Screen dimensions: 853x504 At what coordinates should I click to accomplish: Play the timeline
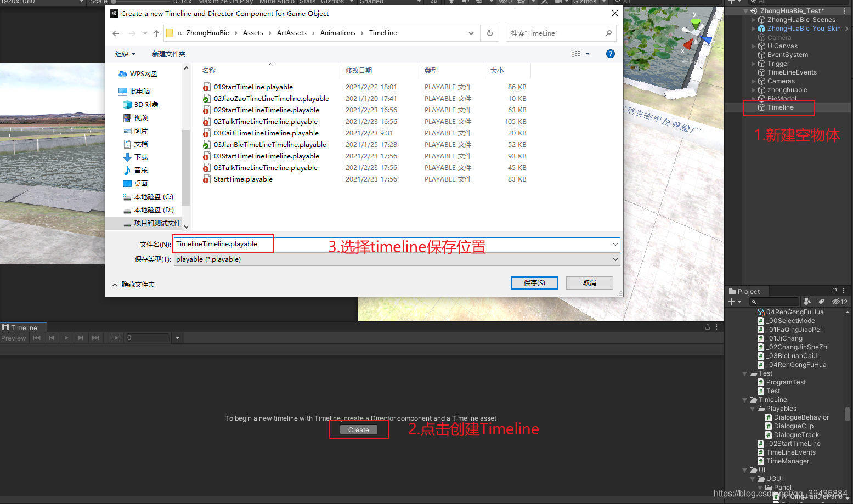(x=66, y=338)
